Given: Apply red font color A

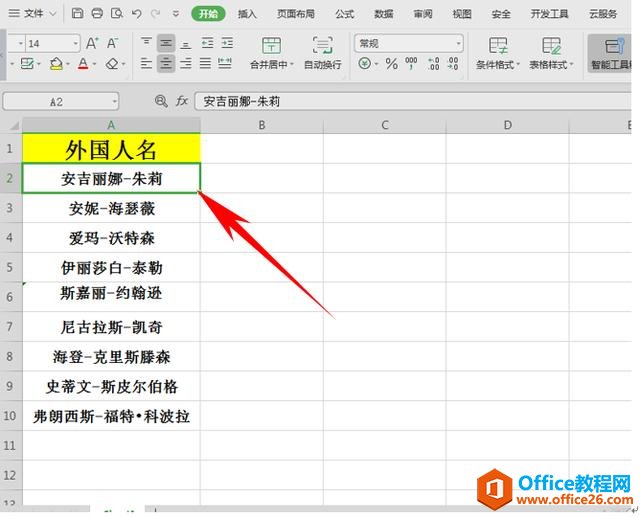Looking at the screenshot, I should coord(83,64).
